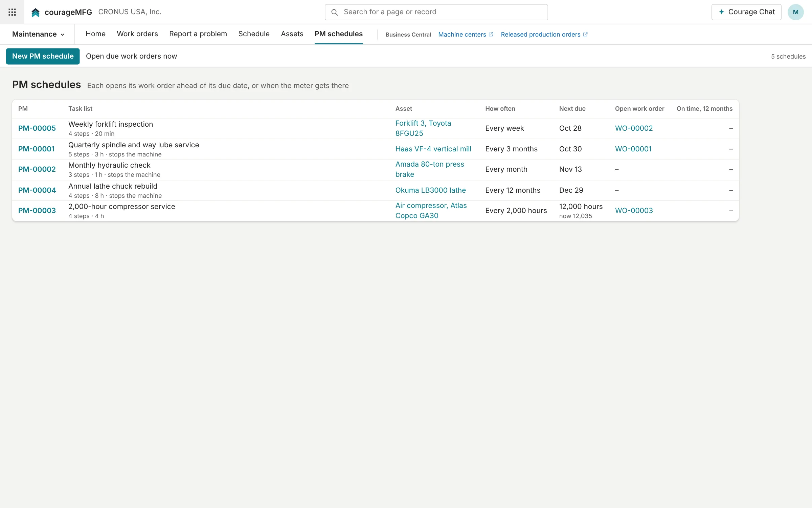Click external-link icon beside Released production orders
812x508 pixels.
[x=585, y=34]
